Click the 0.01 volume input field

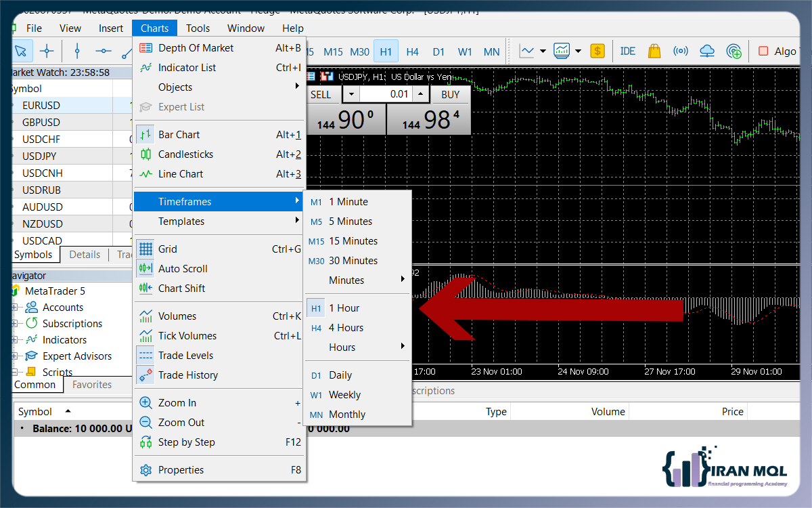tap(386, 95)
